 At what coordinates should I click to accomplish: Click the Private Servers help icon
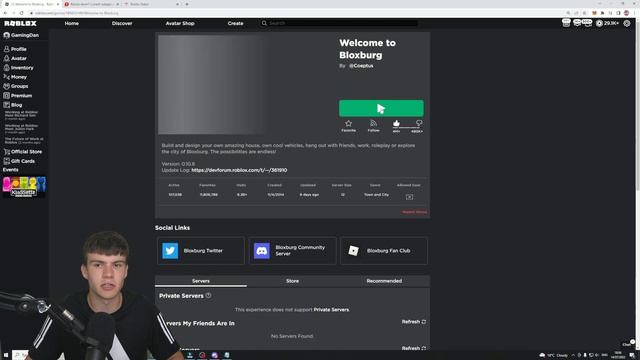click(209, 295)
